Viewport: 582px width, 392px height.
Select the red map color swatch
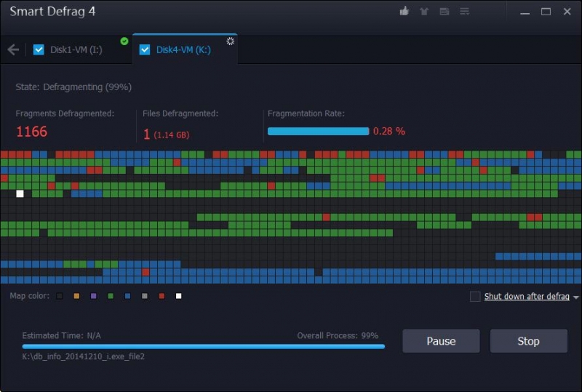(x=162, y=296)
